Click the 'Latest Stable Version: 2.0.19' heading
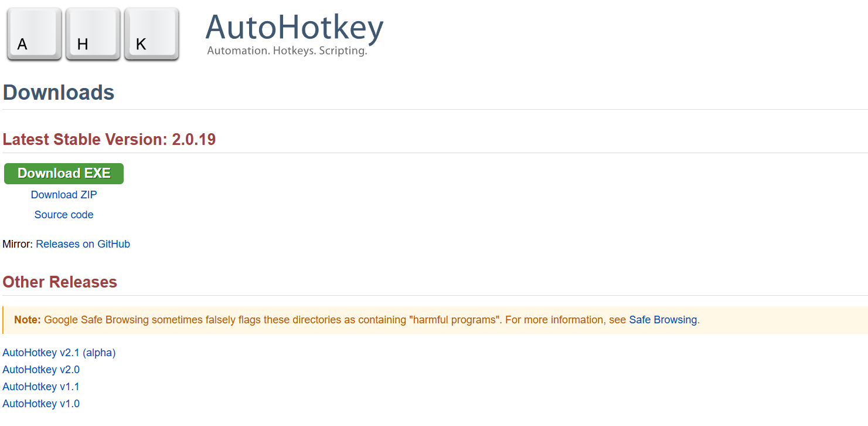This screenshot has height=426, width=868. [109, 139]
